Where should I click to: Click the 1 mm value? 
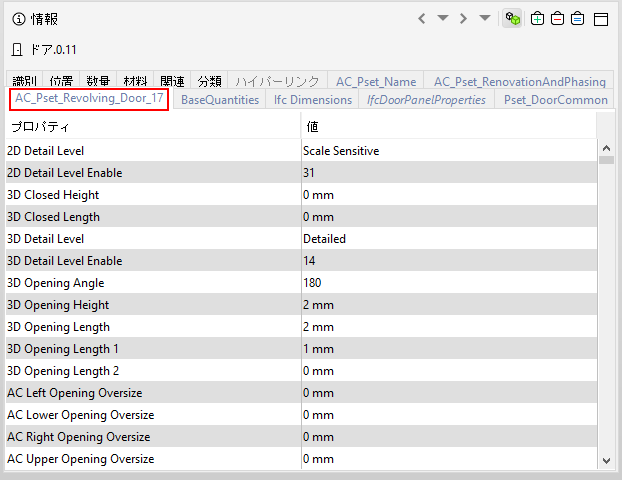318,349
